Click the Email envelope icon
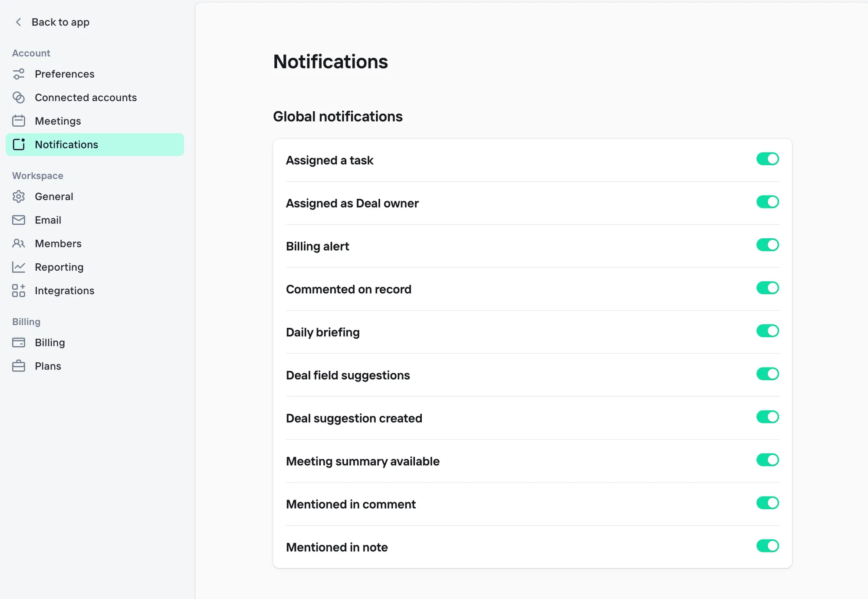 [x=19, y=220]
